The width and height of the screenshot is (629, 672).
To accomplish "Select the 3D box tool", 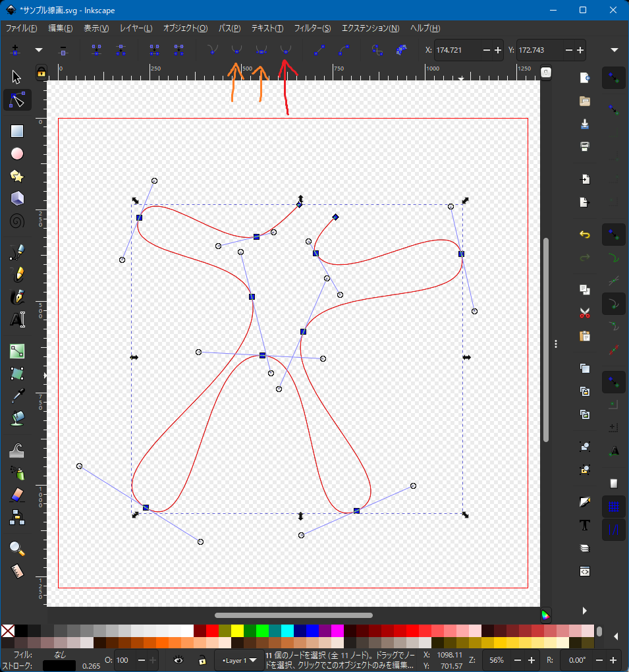I will (16, 198).
